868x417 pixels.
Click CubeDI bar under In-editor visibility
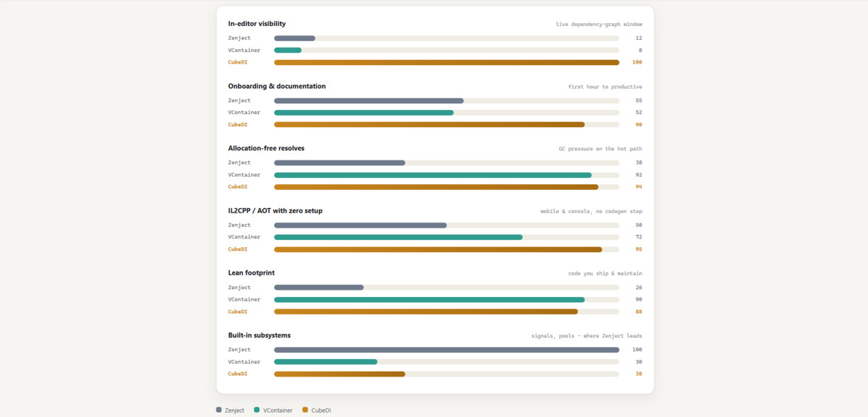446,62
